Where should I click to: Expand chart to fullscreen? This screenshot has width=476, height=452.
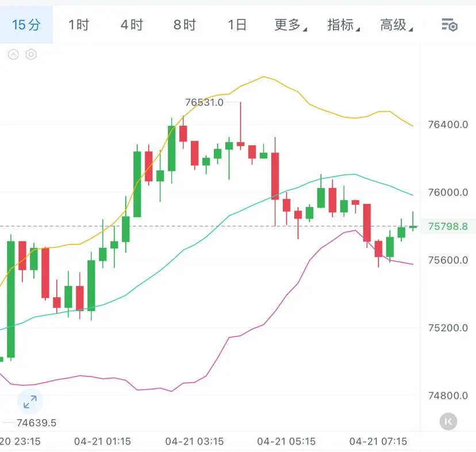tap(29, 402)
